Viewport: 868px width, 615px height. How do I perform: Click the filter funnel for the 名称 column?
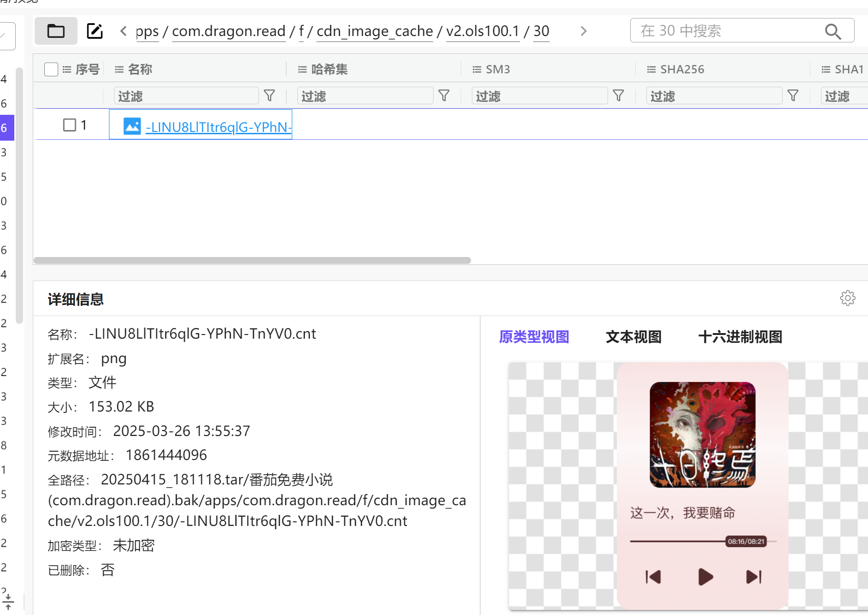[269, 96]
